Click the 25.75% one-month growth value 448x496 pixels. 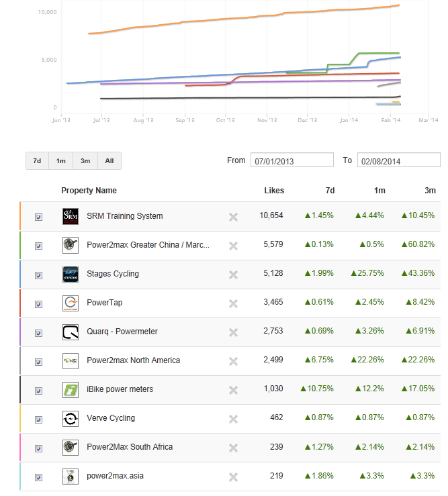point(367,273)
